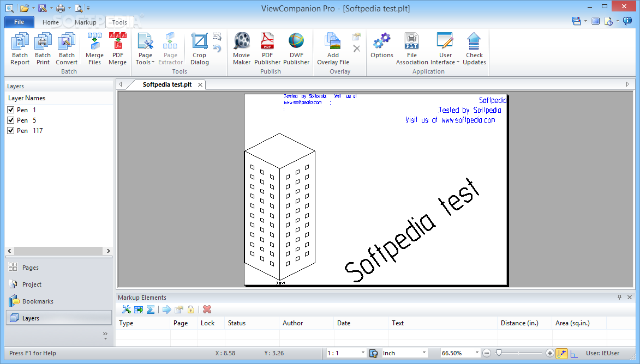This screenshot has height=364, width=640.
Task: Toggle the Pen 1 layer checkbox
Action: 11,110
